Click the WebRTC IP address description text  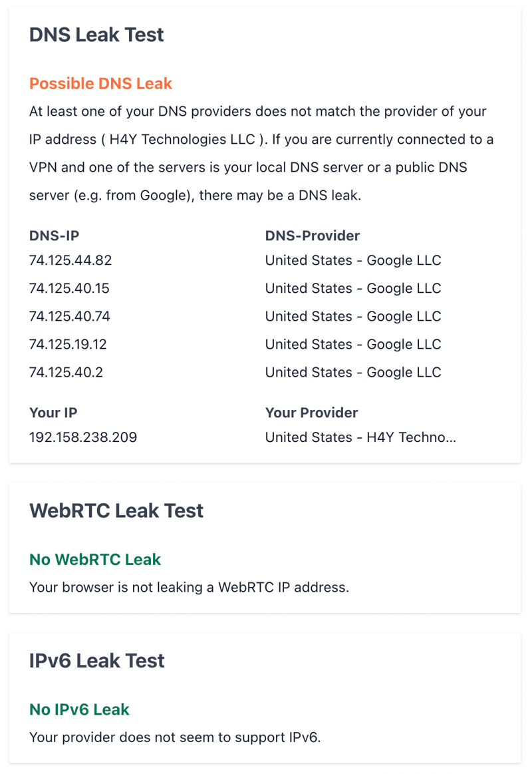click(x=189, y=588)
